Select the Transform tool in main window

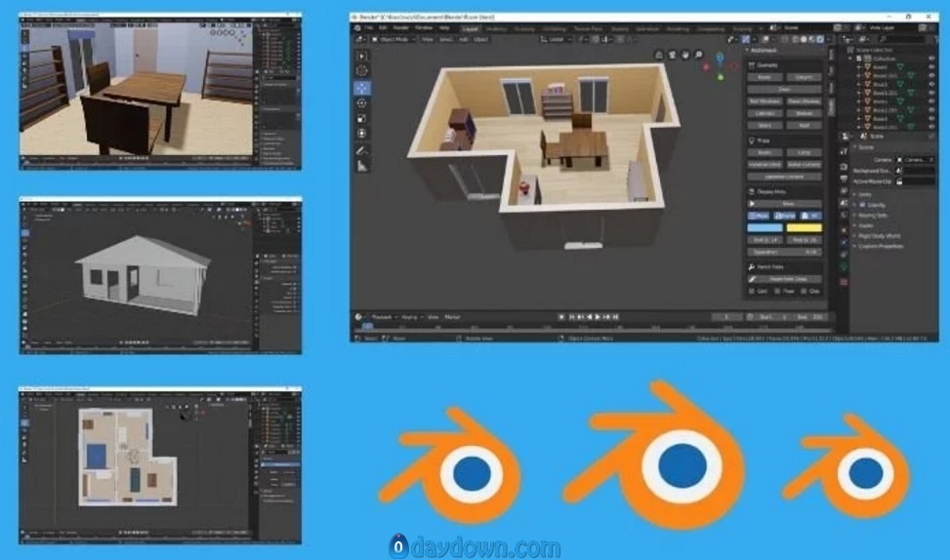(362, 134)
